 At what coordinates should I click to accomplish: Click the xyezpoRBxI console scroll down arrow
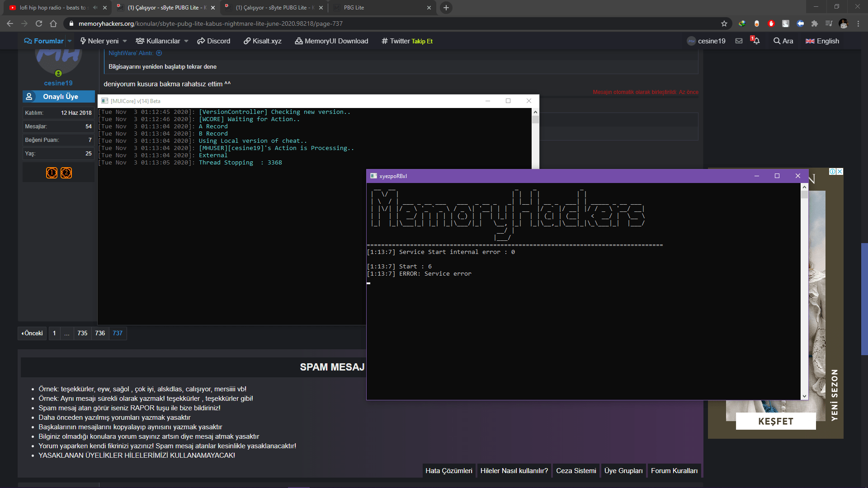click(x=804, y=396)
